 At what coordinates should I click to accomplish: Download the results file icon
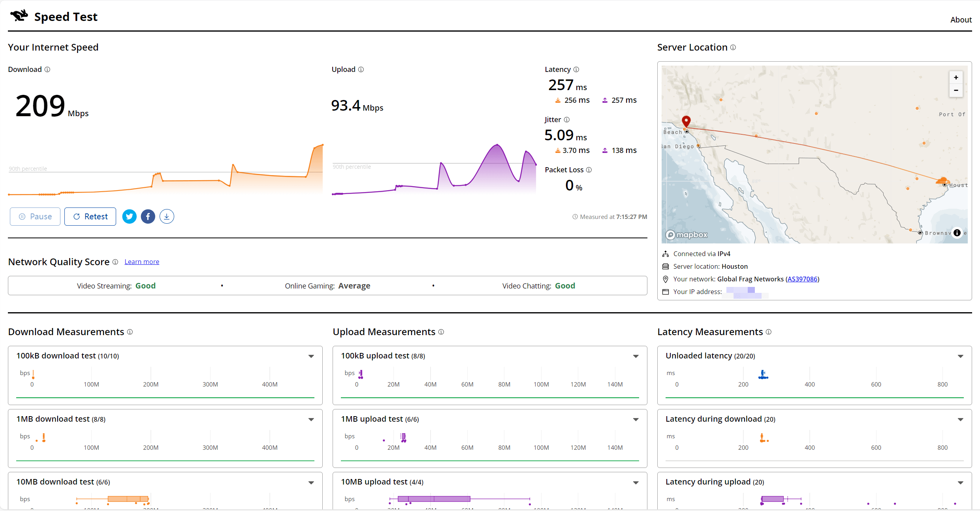[167, 217]
